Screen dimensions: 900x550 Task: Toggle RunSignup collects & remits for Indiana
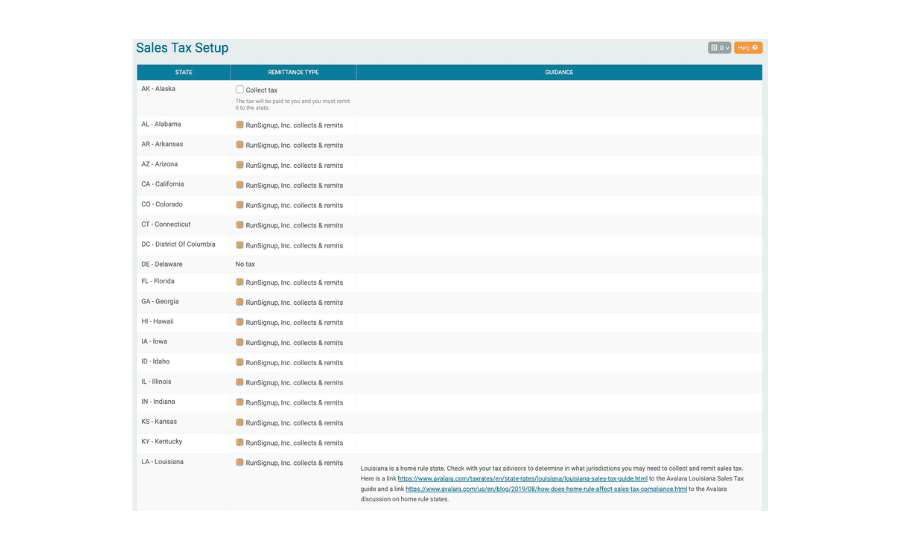coord(239,402)
